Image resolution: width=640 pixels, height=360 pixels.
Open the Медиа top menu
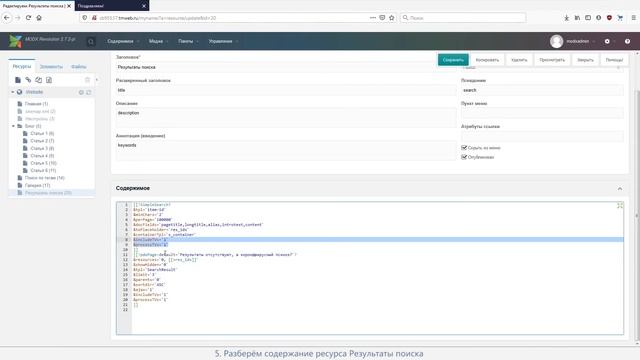click(158, 41)
